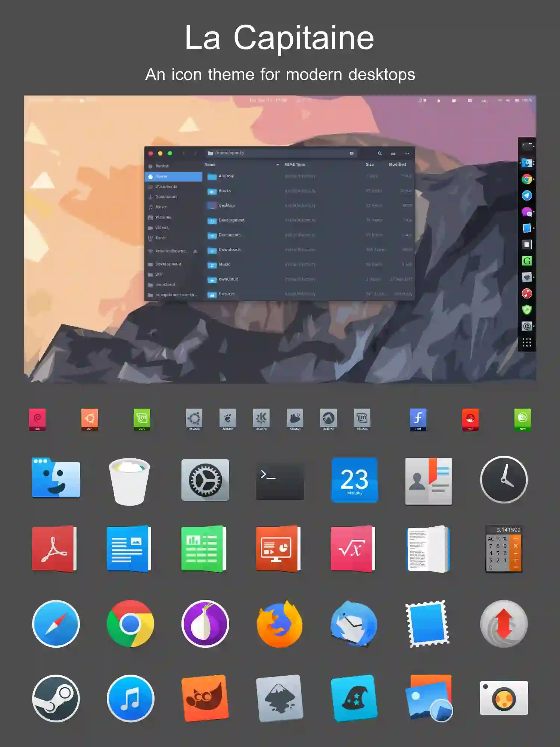560x747 pixels.
Task: Select the Android folder row
Action: point(309,176)
